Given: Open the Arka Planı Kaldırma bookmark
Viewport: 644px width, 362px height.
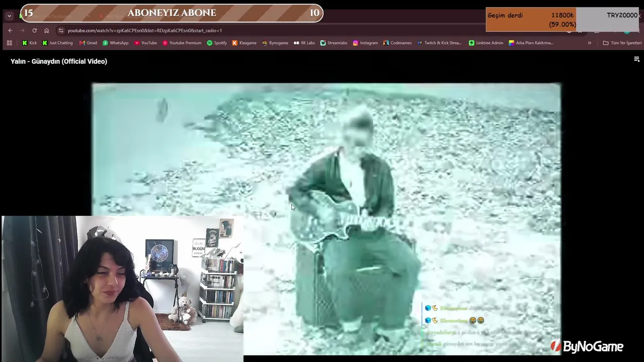Looking at the screenshot, I should pyautogui.click(x=531, y=43).
